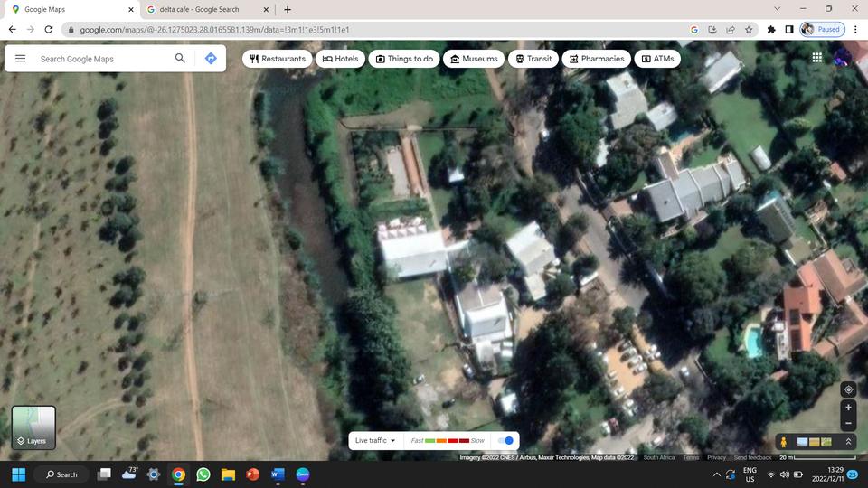Go forward in browser history
The width and height of the screenshot is (868, 488).
pyautogui.click(x=31, y=29)
